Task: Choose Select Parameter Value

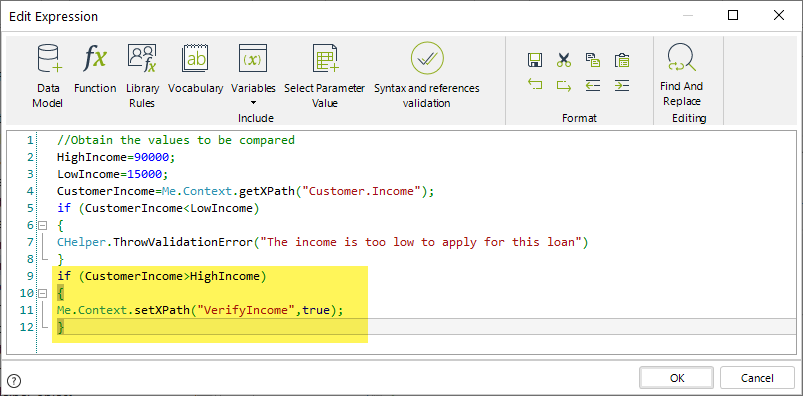Action: click(x=325, y=76)
